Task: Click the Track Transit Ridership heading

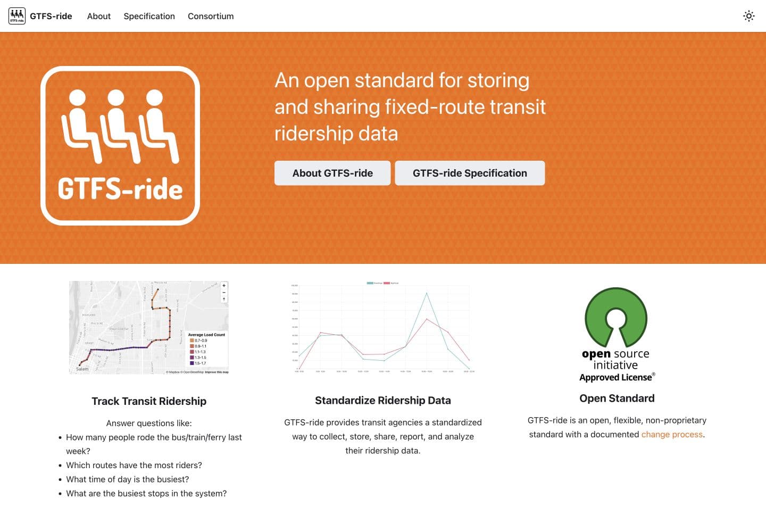Action: [149, 401]
